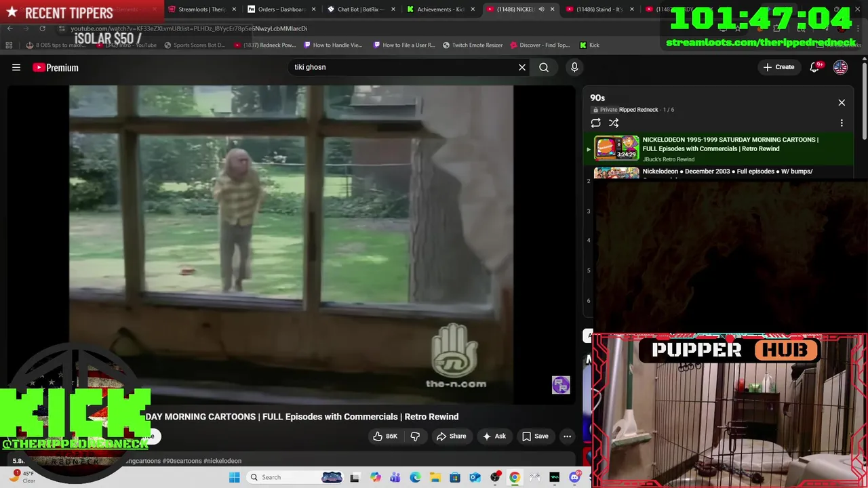
Task: Open the Create menu
Action: coord(778,67)
